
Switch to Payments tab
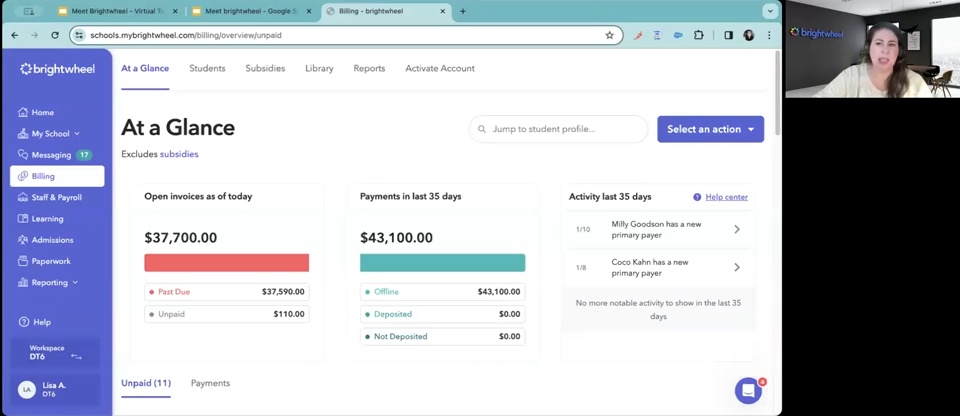coord(210,383)
